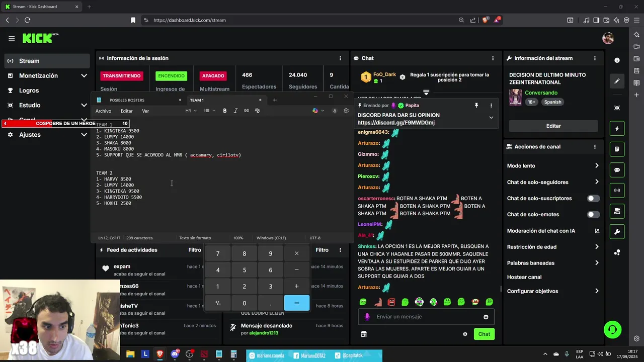Collapse the pinned message chevron
Viewport: 644px width, 362px height.
[x=491, y=118]
